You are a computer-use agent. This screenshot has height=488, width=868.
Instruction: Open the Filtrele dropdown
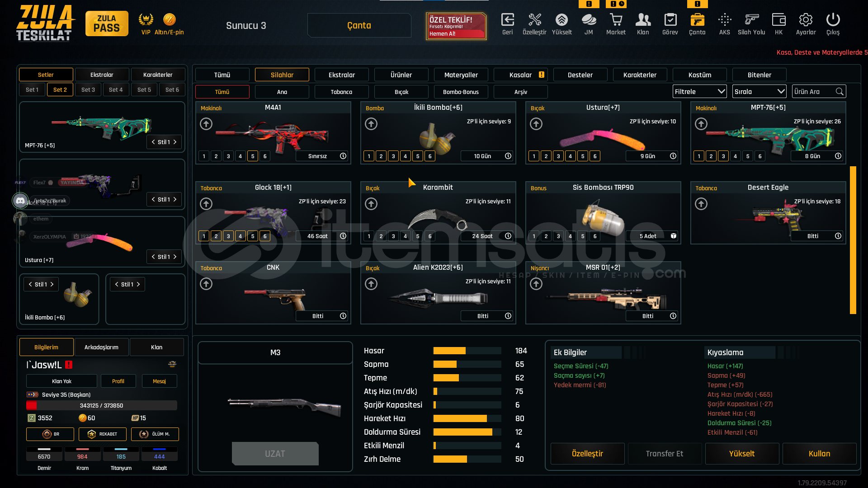pyautogui.click(x=699, y=92)
